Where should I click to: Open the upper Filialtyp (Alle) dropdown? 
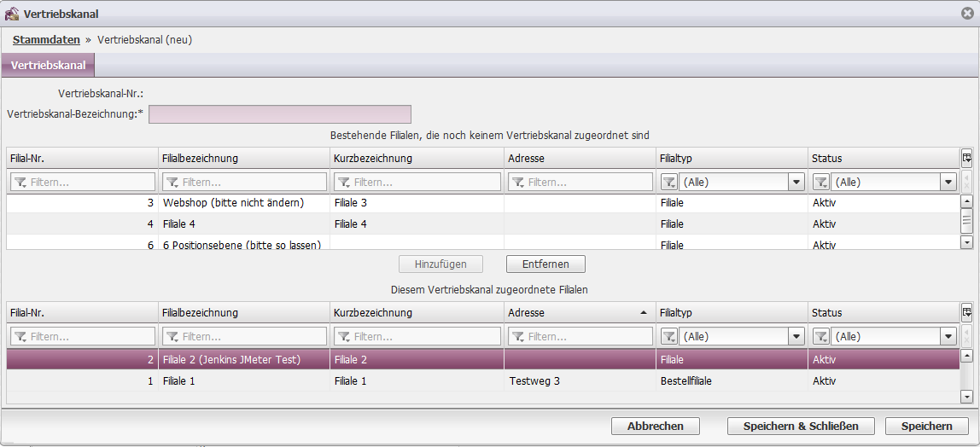tap(796, 182)
